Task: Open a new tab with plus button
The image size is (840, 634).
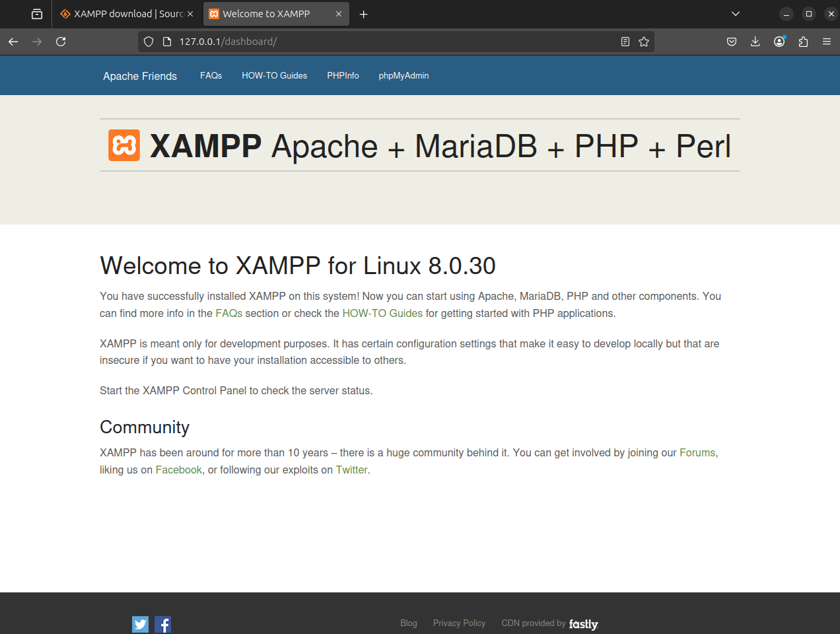Action: point(363,14)
